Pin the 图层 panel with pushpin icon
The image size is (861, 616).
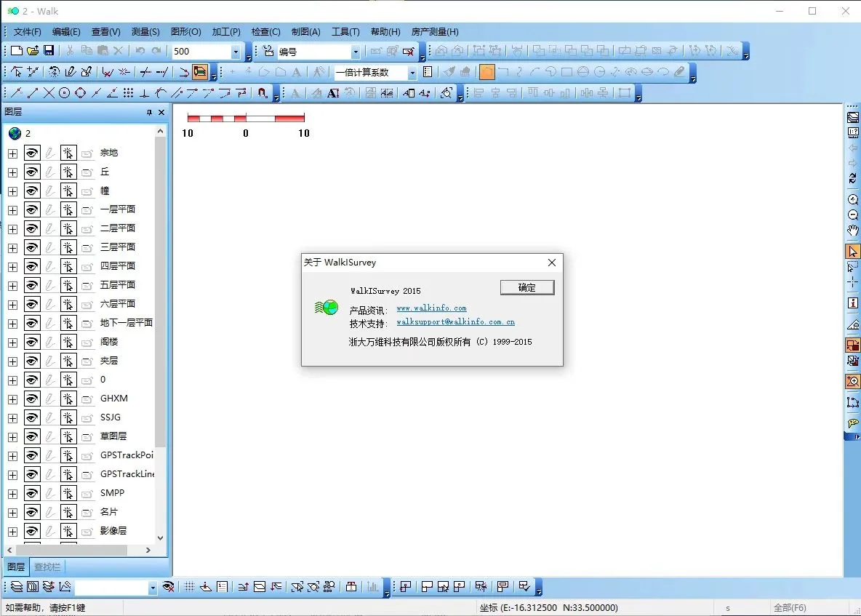pos(149,112)
